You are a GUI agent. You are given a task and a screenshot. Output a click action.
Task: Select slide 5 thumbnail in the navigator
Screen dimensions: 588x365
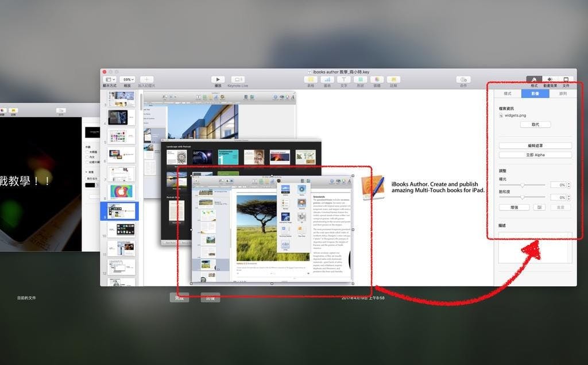(121, 136)
